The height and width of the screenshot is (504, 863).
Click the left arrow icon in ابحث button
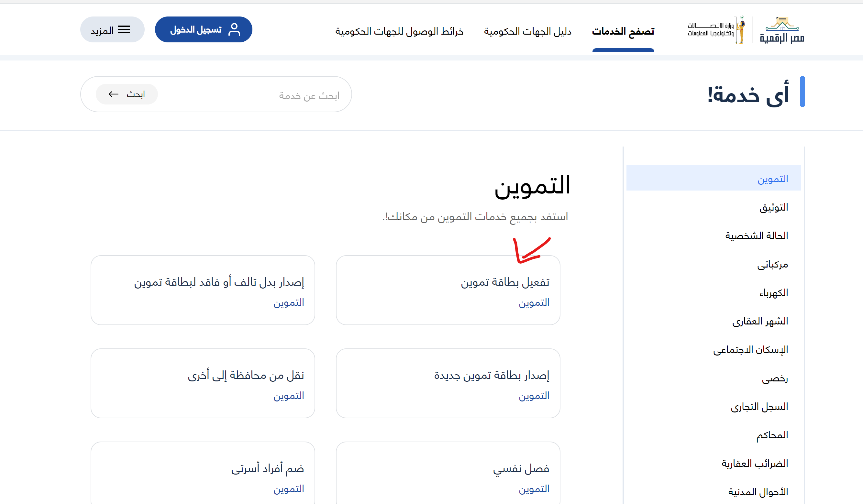tap(113, 94)
